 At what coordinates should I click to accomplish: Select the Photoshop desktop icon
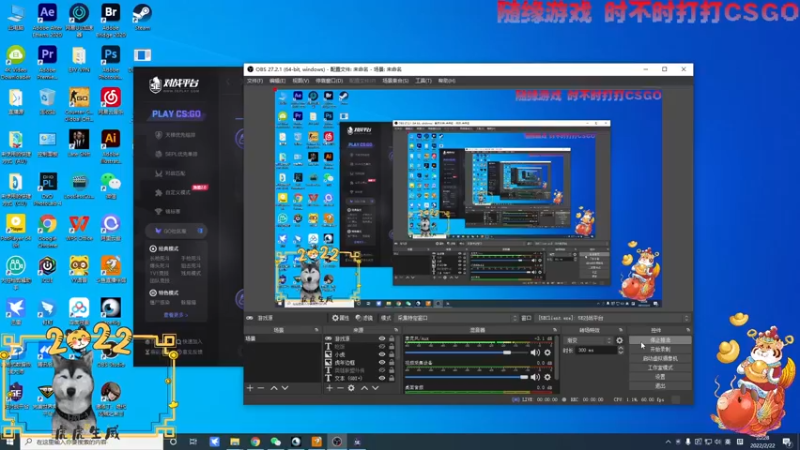click(111, 62)
